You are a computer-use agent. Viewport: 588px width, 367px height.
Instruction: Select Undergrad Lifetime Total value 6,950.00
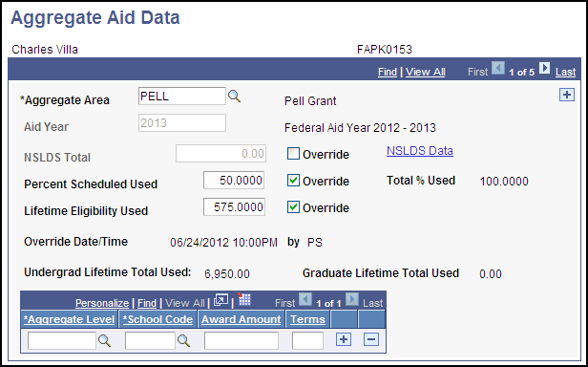(227, 274)
